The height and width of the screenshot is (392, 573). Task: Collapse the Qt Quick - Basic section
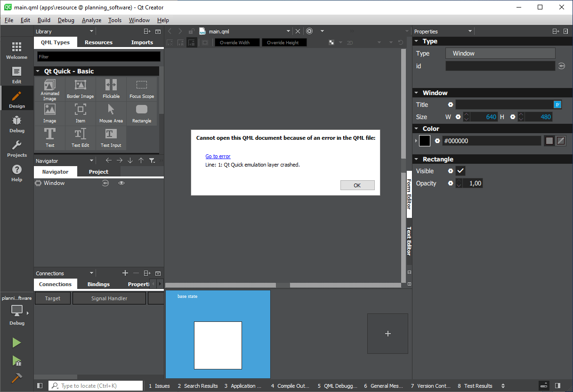[x=38, y=71]
